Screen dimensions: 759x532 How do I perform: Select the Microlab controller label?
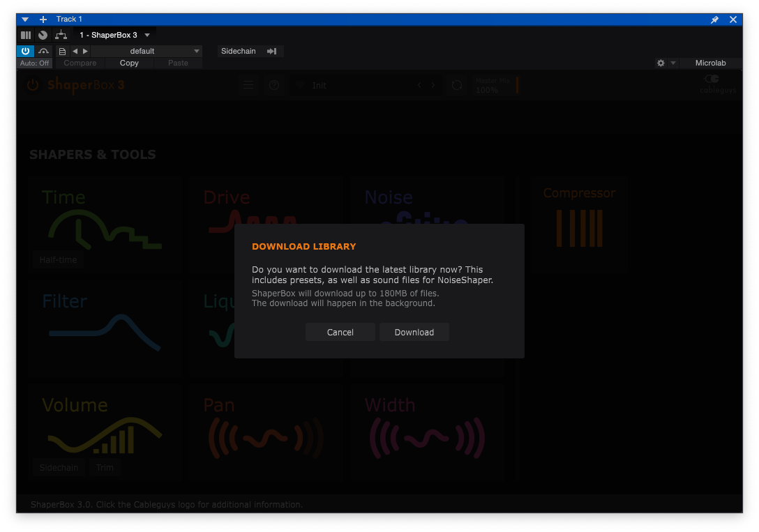(x=710, y=63)
